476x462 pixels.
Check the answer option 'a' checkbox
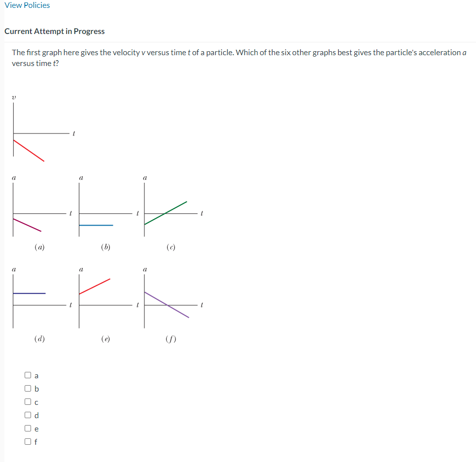28,375
